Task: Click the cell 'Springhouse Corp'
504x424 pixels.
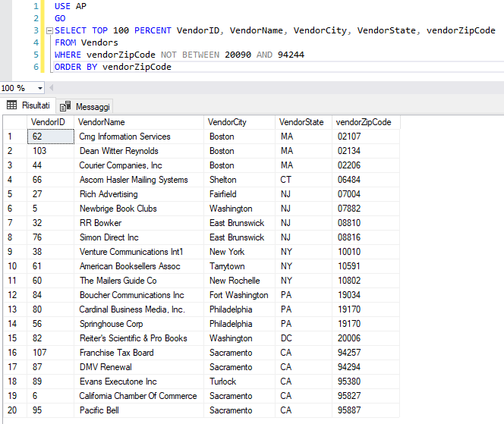Action: [x=139, y=324]
